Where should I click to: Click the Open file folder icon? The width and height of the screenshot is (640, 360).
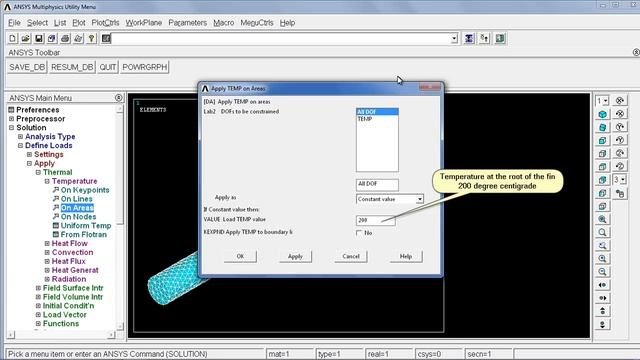point(26,38)
